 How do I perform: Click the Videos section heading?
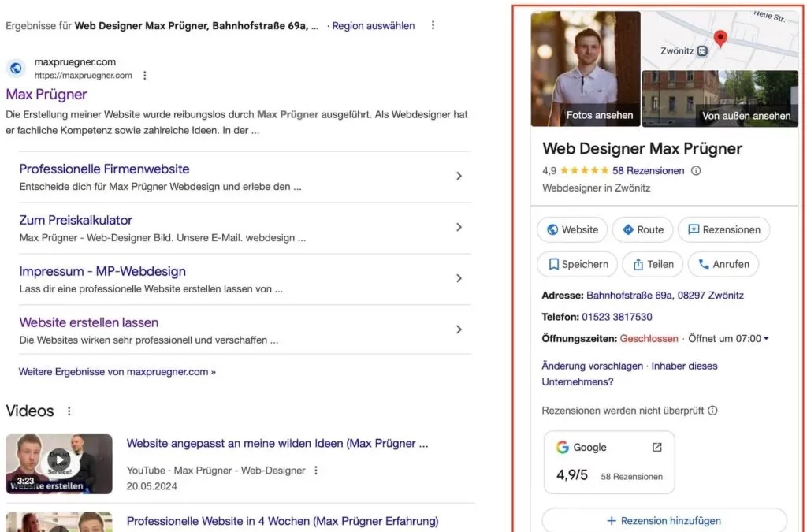(30, 411)
